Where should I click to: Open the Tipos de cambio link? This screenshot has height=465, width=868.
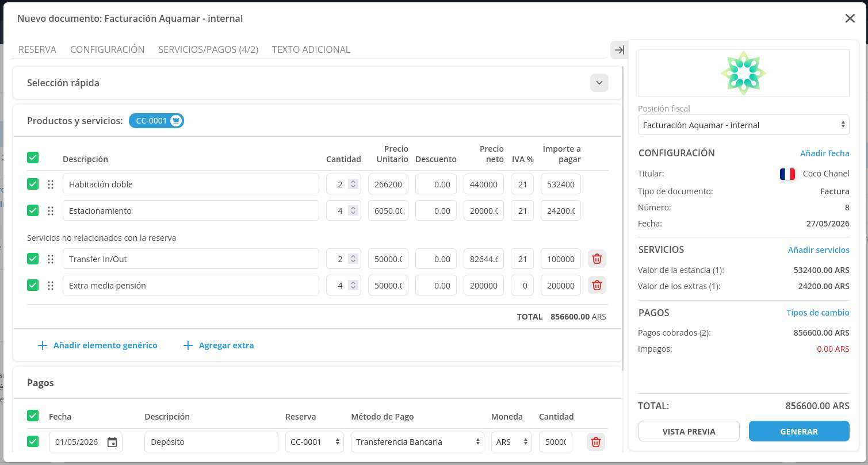818,313
